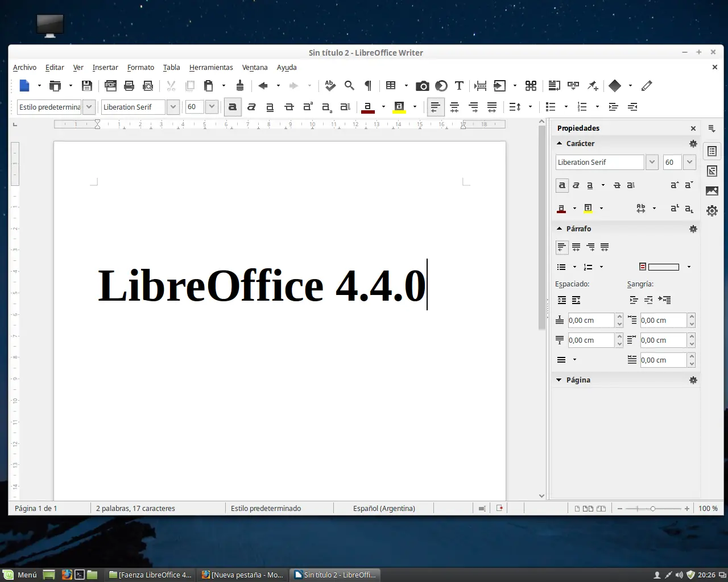Insert a table using the toolbar icon
This screenshot has width=728, height=582.
391,86
